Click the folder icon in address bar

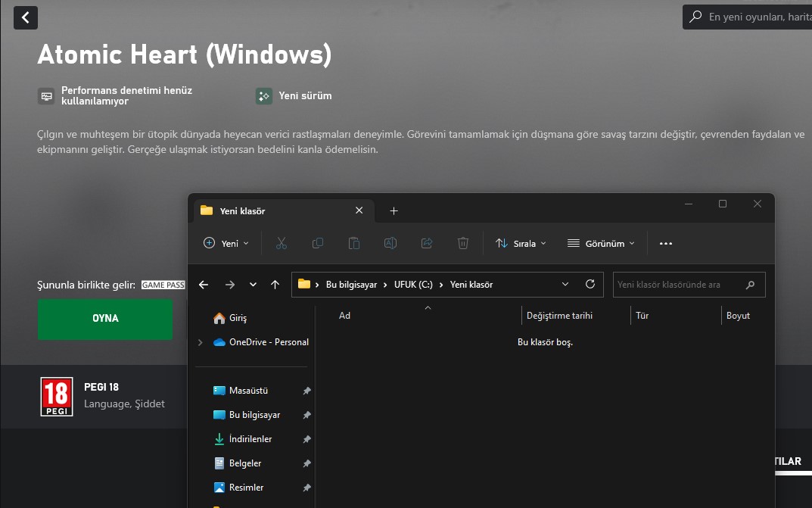[304, 284]
